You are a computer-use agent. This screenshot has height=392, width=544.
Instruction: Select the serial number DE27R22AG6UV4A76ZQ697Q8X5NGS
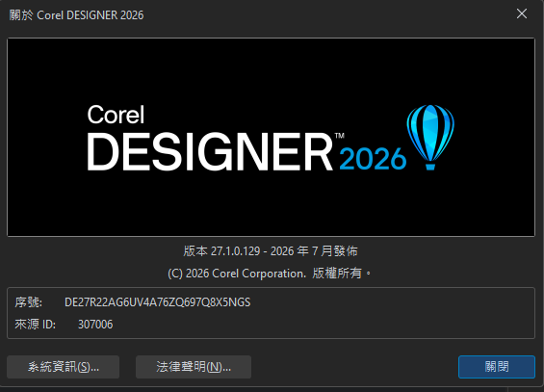tap(158, 302)
